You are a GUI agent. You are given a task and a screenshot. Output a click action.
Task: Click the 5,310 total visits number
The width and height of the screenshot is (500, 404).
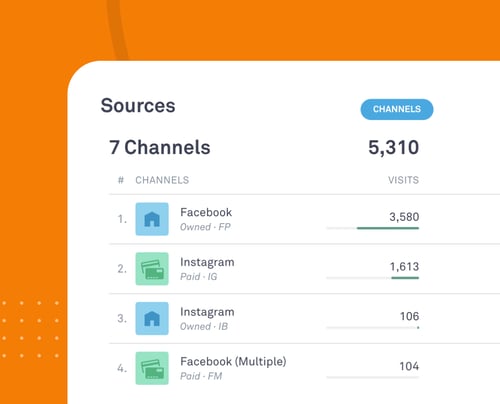[x=393, y=148]
